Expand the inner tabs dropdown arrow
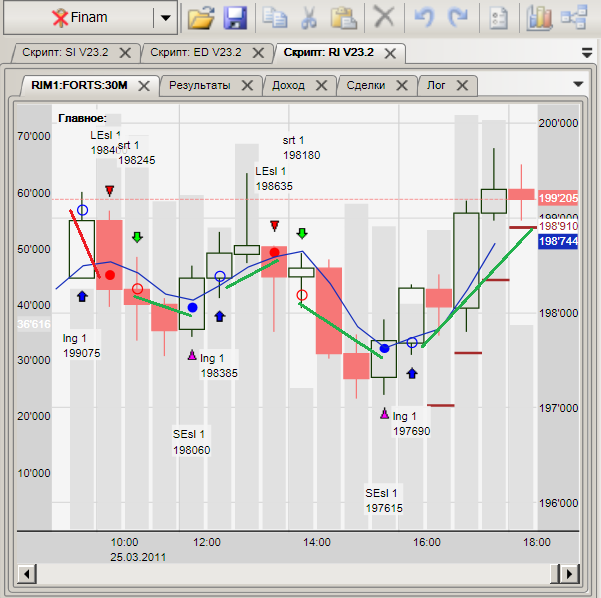Viewport: 601px width, 598px height. (x=578, y=84)
